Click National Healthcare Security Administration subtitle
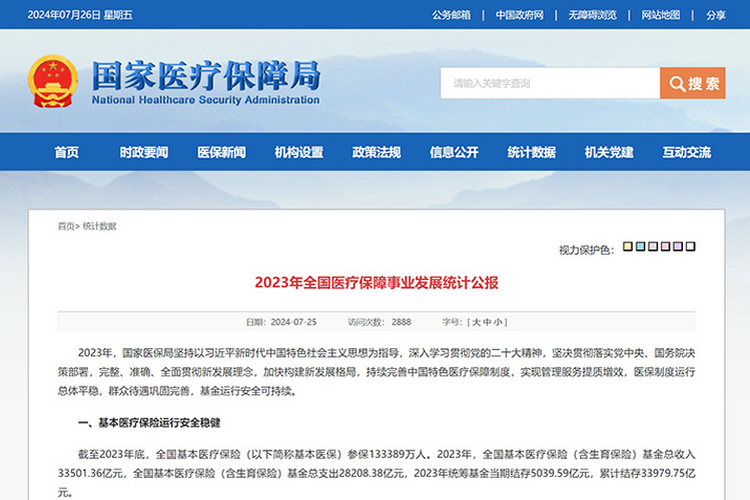Image resolution: width=750 pixels, height=500 pixels. tap(206, 100)
